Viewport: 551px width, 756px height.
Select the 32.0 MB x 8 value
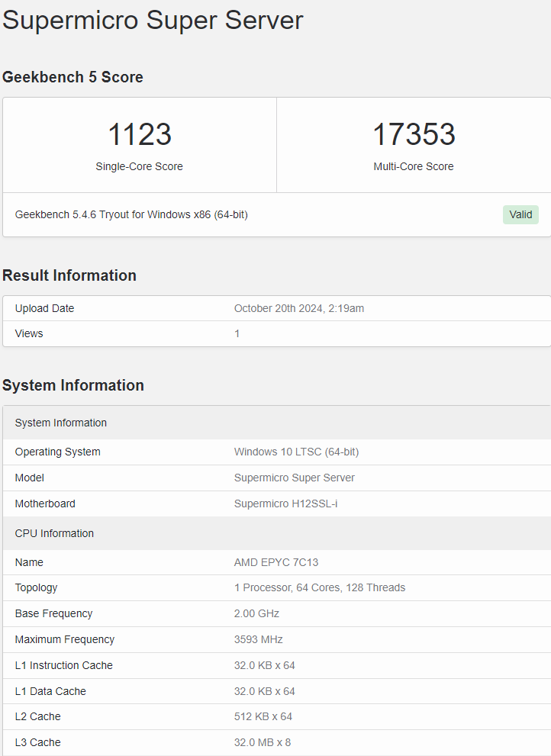tap(263, 742)
